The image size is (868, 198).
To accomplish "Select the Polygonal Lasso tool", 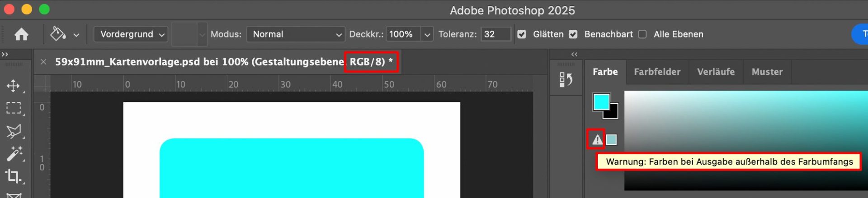I will pyautogui.click(x=14, y=131).
